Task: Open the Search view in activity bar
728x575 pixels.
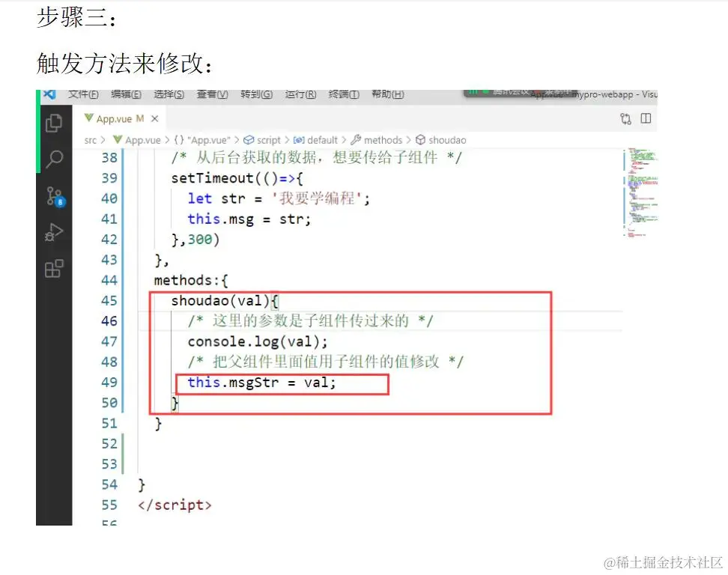Action: (x=55, y=159)
